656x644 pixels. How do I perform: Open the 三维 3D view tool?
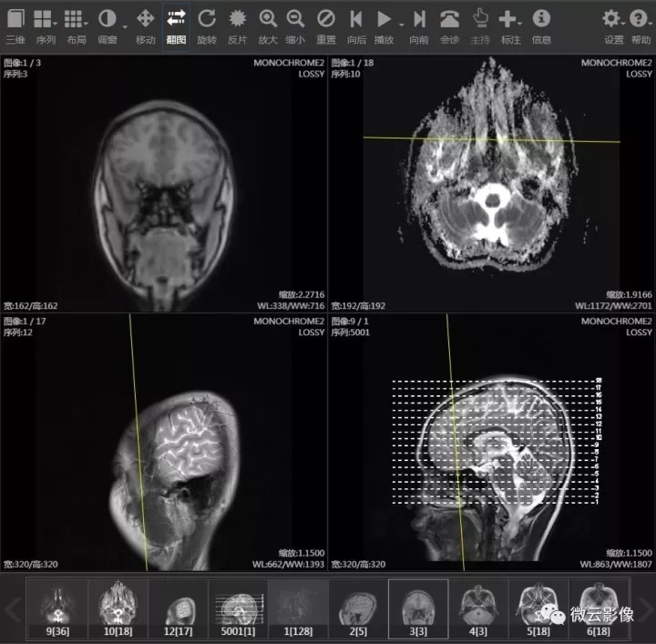[15, 26]
